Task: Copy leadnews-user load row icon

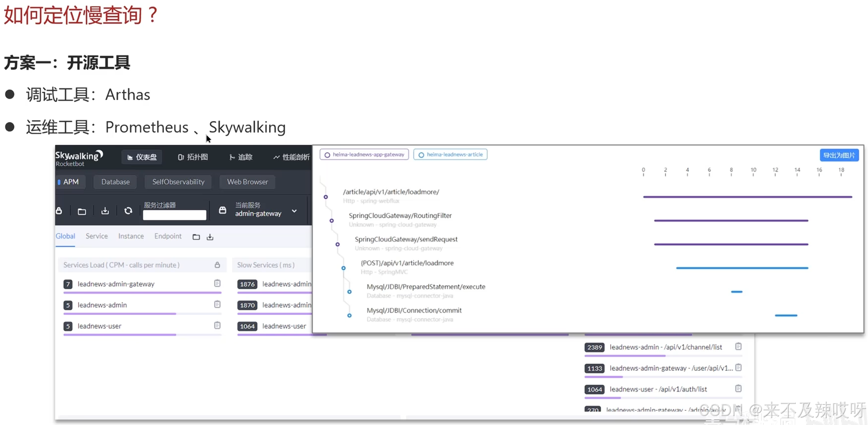Action: coord(217,326)
